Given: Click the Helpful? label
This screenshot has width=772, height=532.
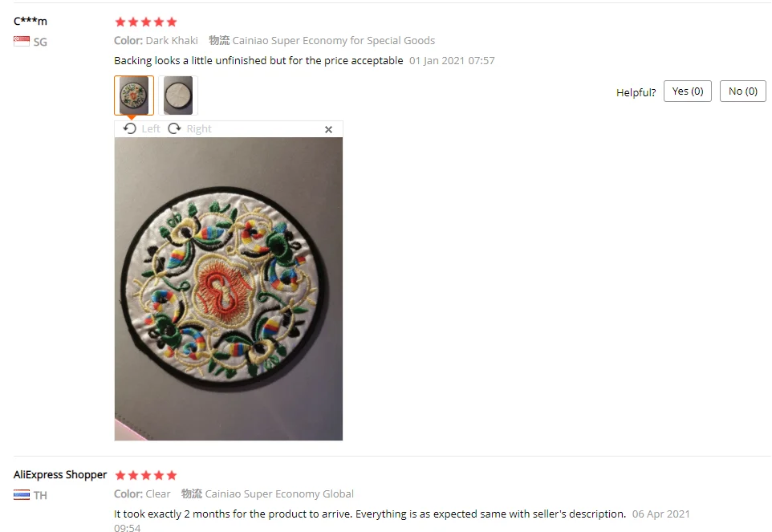Looking at the screenshot, I should [636, 92].
